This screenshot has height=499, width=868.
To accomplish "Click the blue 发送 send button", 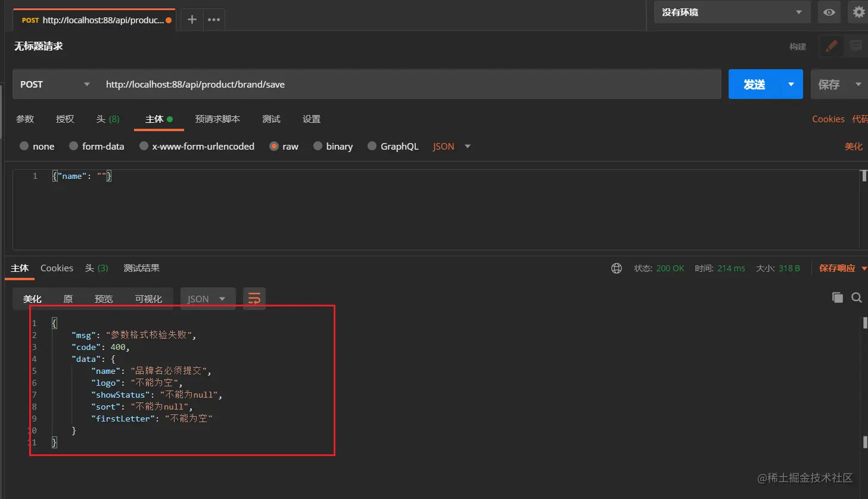I will [x=754, y=84].
